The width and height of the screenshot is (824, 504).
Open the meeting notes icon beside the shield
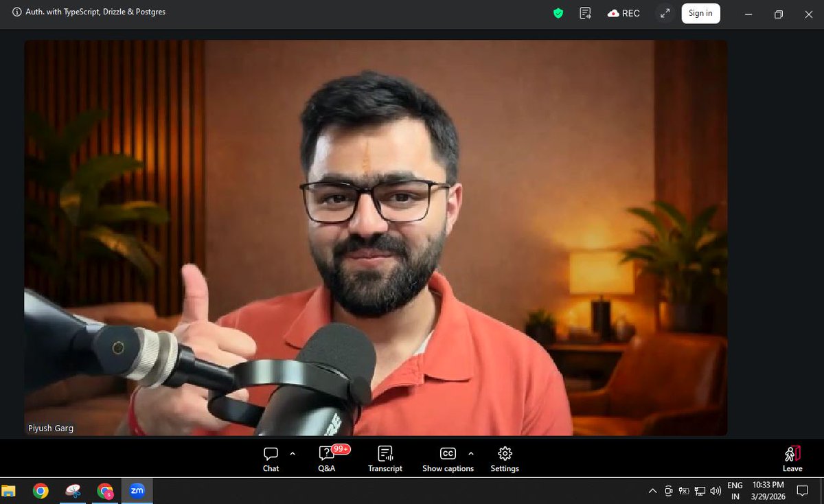(x=586, y=13)
